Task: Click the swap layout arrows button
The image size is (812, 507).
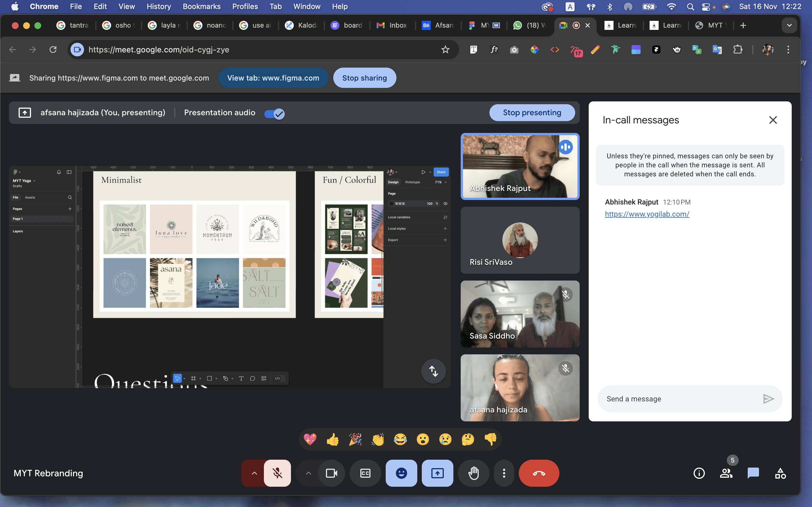Action: [x=434, y=371]
